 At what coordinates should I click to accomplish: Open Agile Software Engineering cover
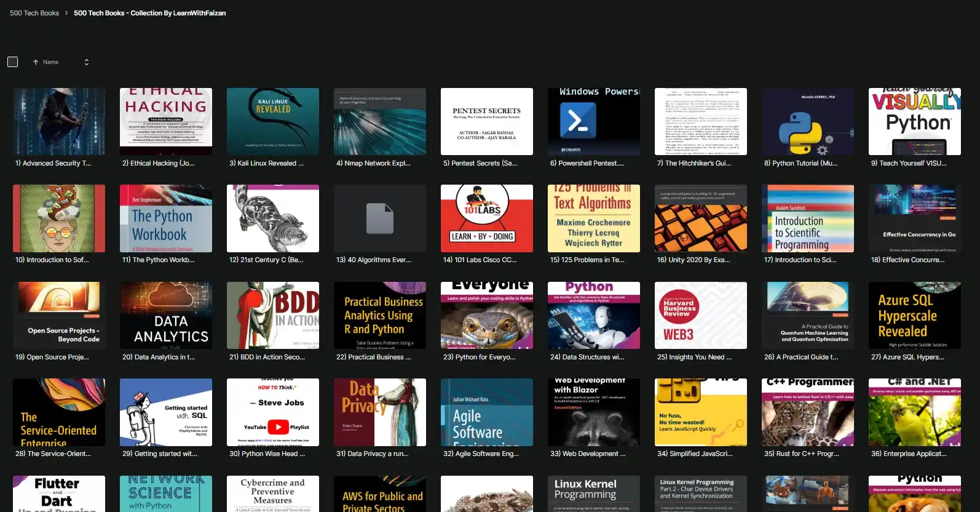(487, 412)
